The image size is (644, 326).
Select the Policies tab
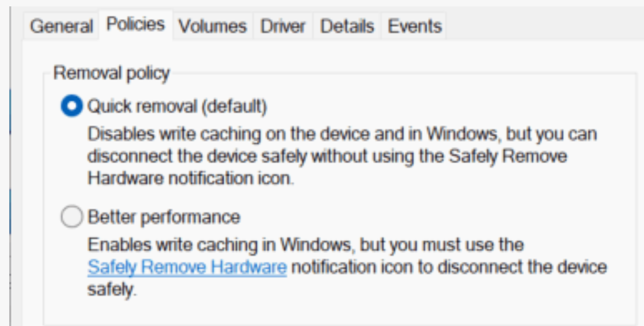pyautogui.click(x=135, y=24)
